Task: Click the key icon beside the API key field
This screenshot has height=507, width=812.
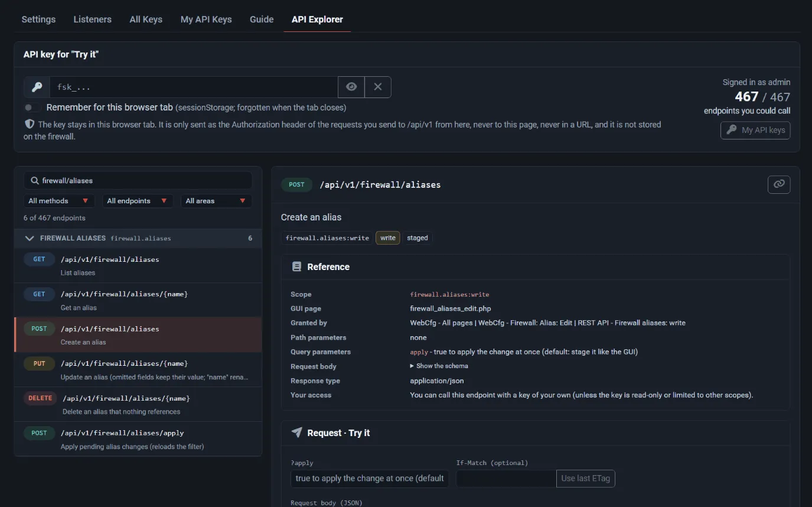Action: 37,87
